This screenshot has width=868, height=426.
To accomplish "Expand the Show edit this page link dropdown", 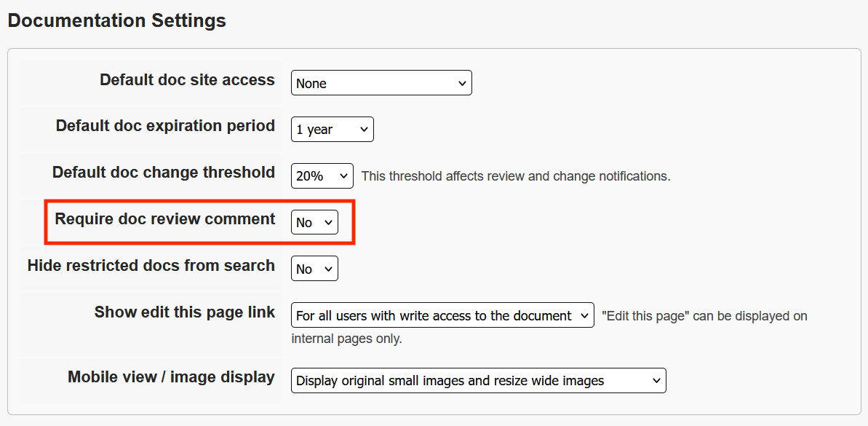I will (442, 316).
